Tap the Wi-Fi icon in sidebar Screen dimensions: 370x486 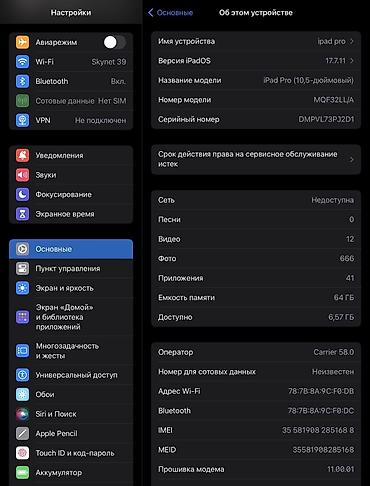(22, 62)
